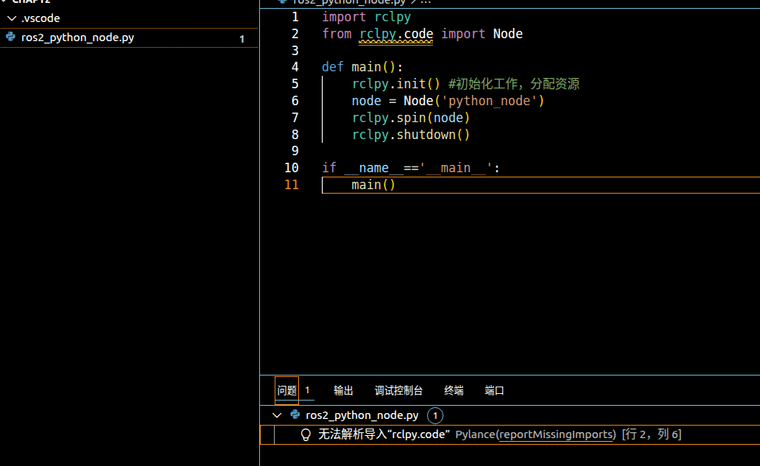Click Python file icon beside ros2_python_node.py in explorer

(x=11, y=37)
